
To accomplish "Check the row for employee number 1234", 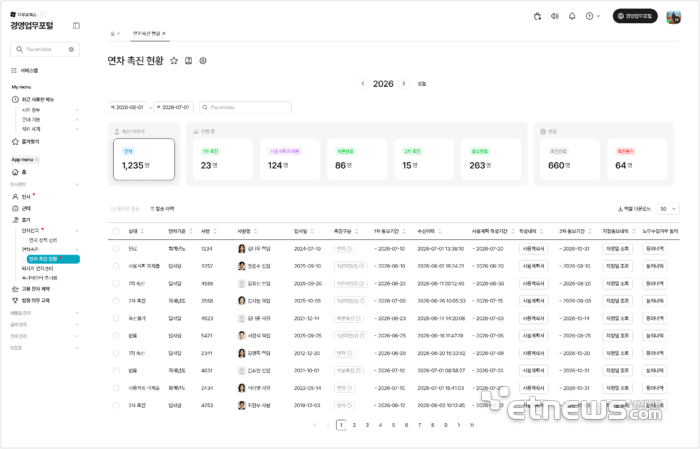I will point(116,249).
